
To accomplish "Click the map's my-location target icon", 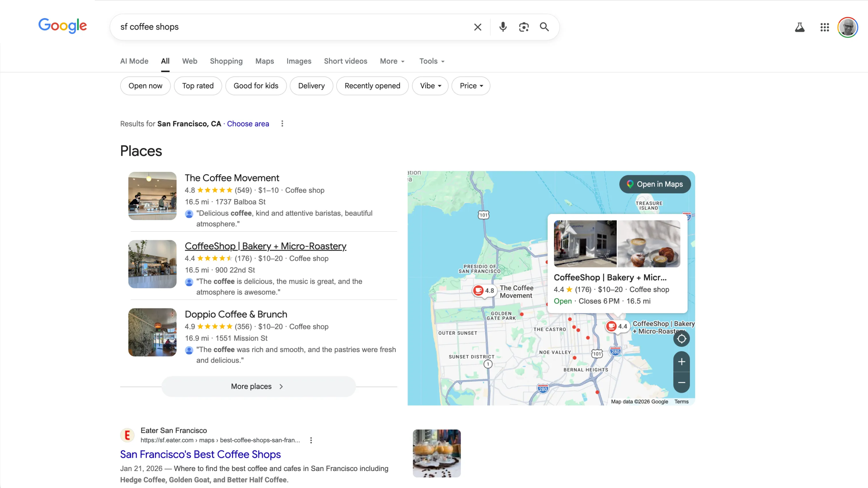I will click(681, 339).
